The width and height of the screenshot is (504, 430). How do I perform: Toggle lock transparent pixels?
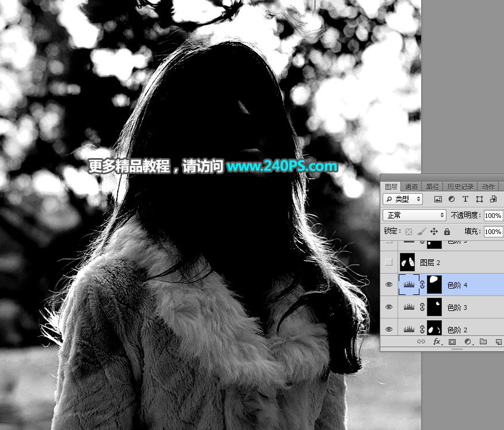408,232
